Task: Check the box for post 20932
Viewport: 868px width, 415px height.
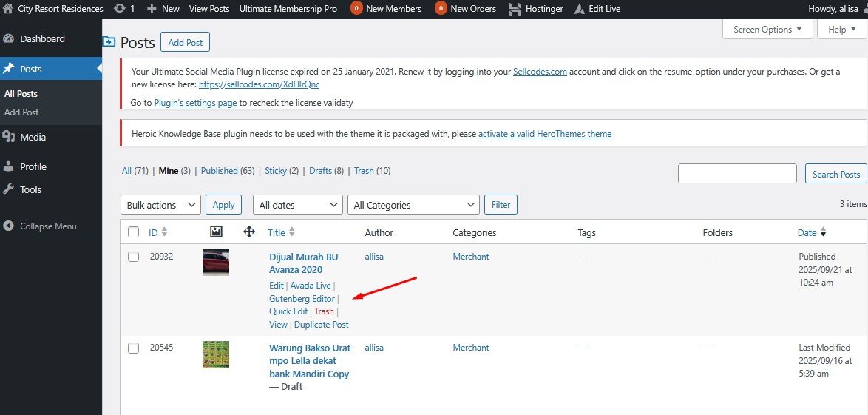Action: 133,257
